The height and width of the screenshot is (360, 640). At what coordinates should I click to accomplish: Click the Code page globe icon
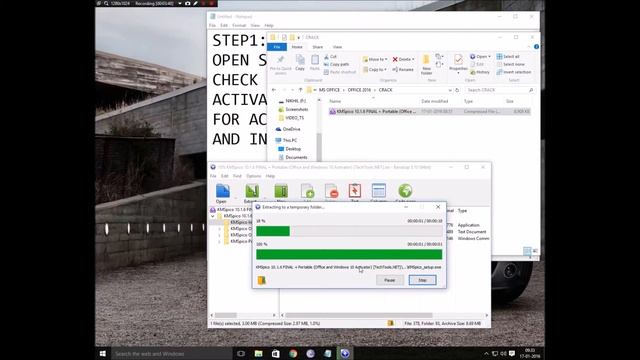(405, 191)
